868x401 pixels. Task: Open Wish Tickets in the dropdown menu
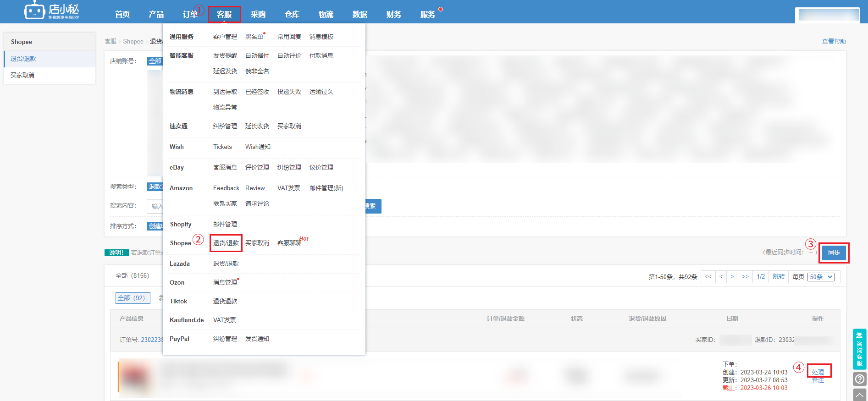click(x=222, y=147)
